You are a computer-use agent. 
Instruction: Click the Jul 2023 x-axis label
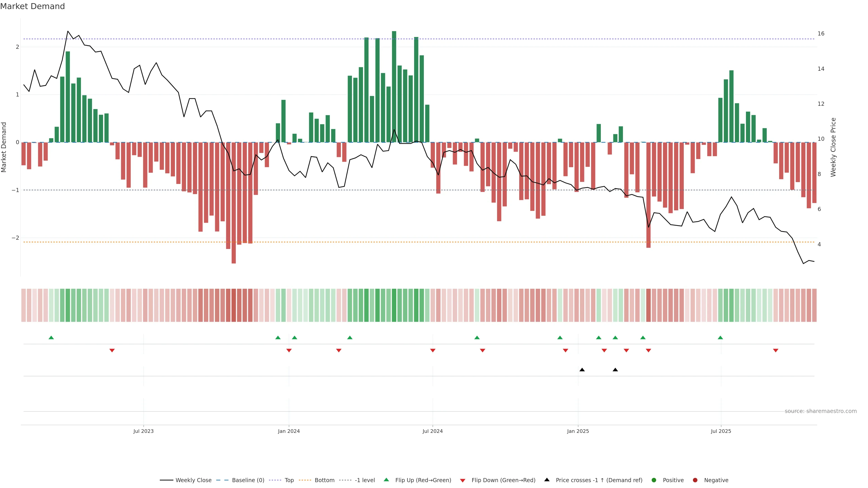tap(143, 431)
